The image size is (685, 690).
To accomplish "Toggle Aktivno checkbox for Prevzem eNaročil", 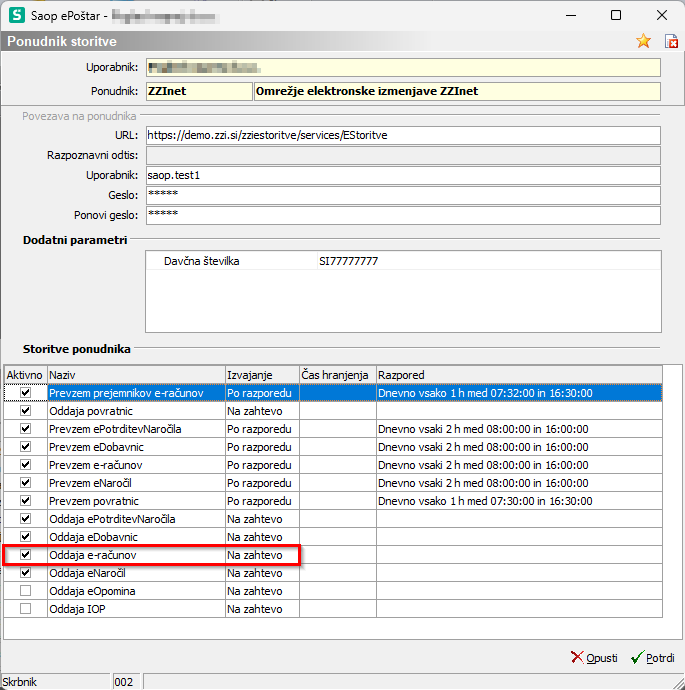I will point(26,483).
